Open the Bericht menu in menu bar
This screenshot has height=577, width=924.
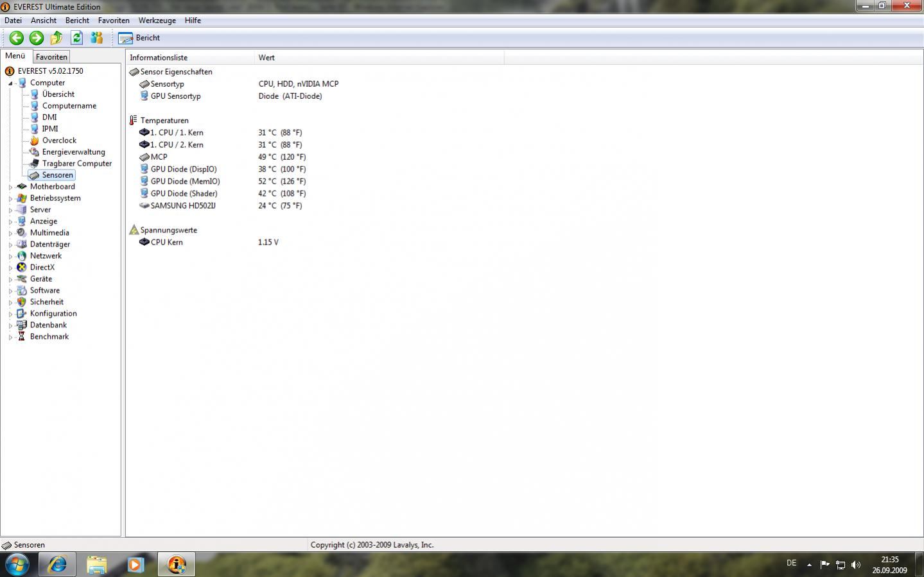click(x=77, y=21)
